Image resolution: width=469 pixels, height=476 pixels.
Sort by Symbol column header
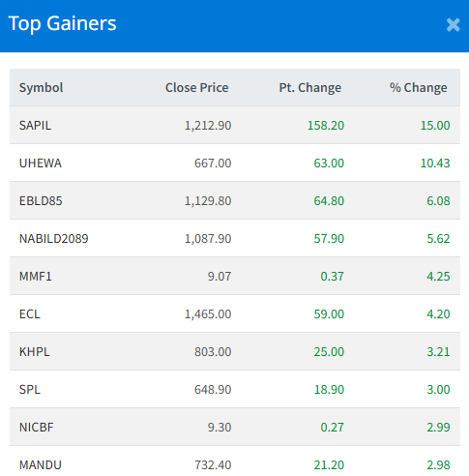point(41,88)
